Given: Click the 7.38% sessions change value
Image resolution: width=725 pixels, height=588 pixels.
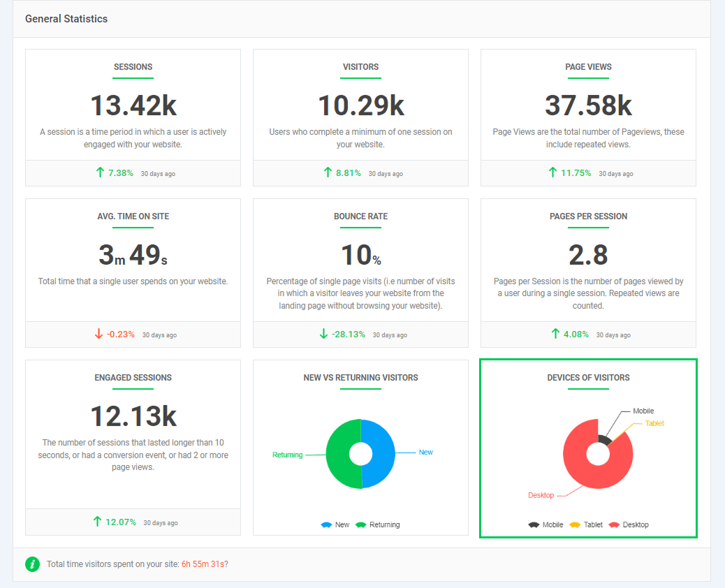Looking at the screenshot, I should coord(121,172).
